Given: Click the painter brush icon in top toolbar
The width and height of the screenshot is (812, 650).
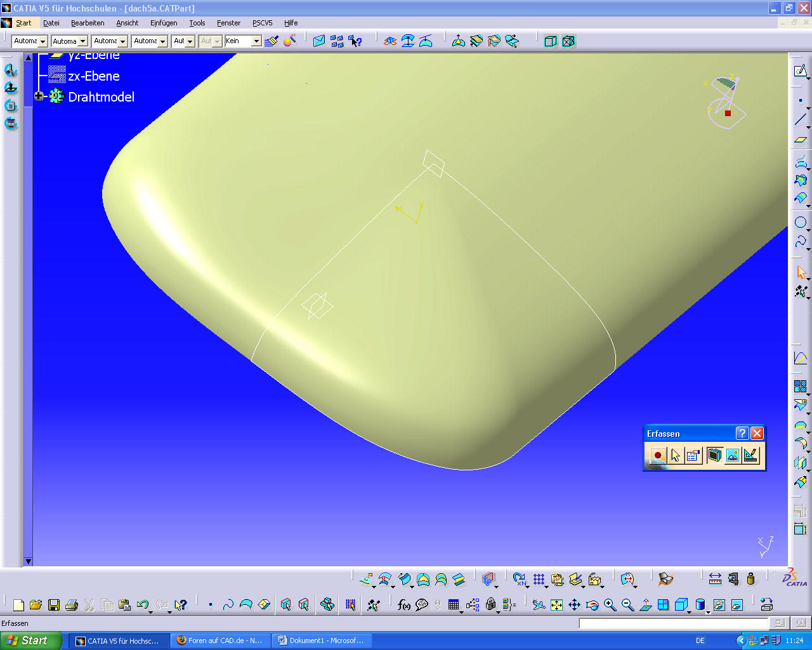Looking at the screenshot, I should tap(272, 41).
